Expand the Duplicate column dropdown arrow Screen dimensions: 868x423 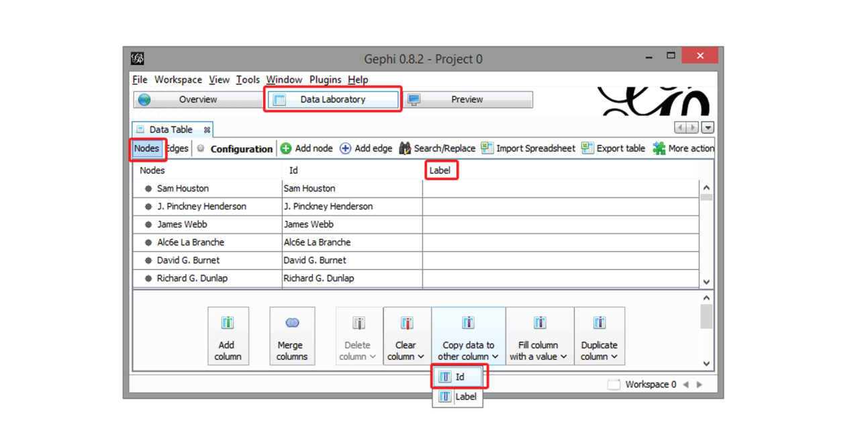click(x=613, y=357)
